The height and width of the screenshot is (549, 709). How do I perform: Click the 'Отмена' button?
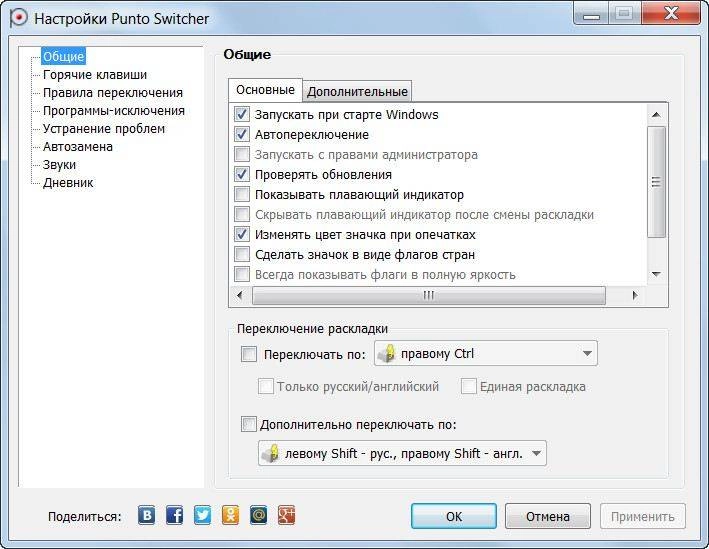(x=548, y=516)
